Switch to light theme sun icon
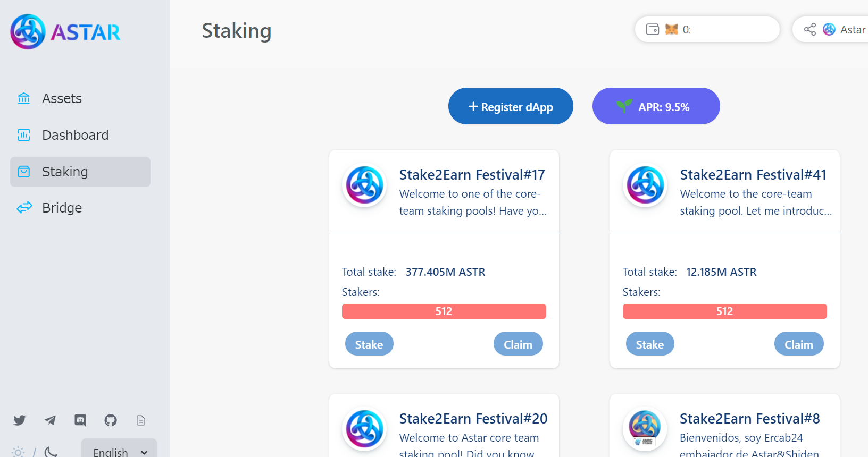Screen dimensions: 868x457 pyautogui.click(x=18, y=452)
